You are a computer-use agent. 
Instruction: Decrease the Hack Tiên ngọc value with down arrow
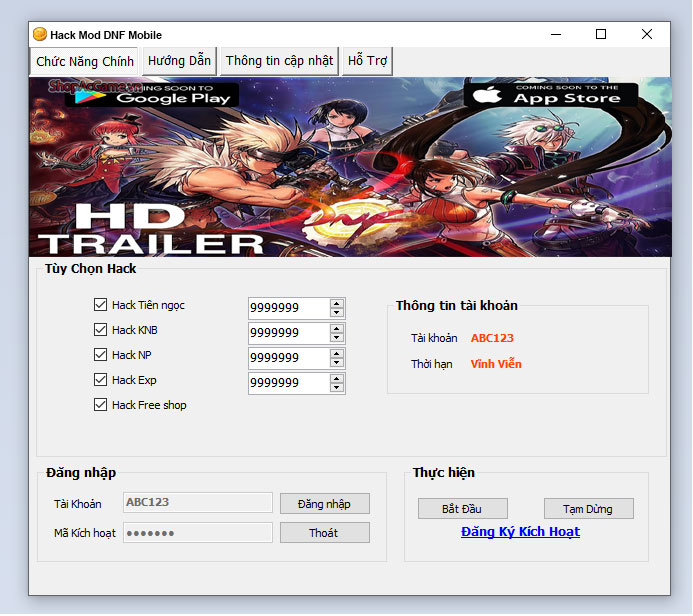(337, 312)
